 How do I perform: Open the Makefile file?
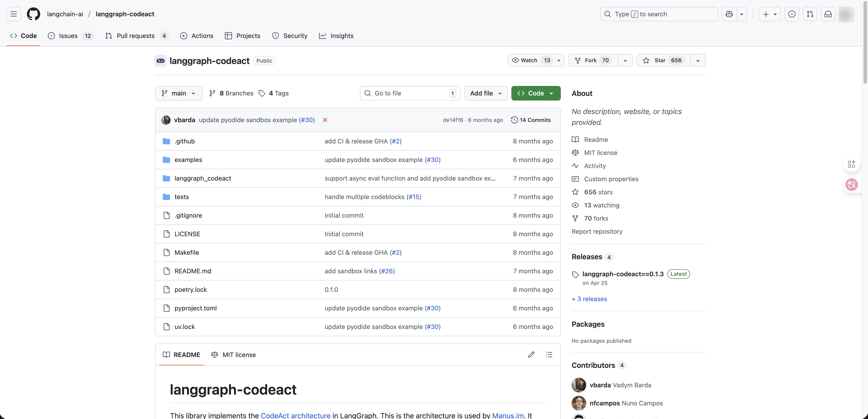point(186,252)
